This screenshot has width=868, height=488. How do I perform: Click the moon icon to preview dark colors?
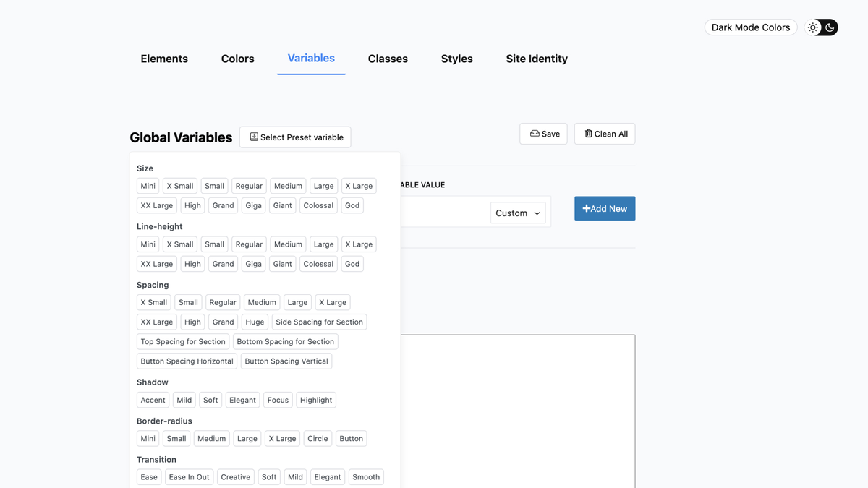(x=829, y=27)
